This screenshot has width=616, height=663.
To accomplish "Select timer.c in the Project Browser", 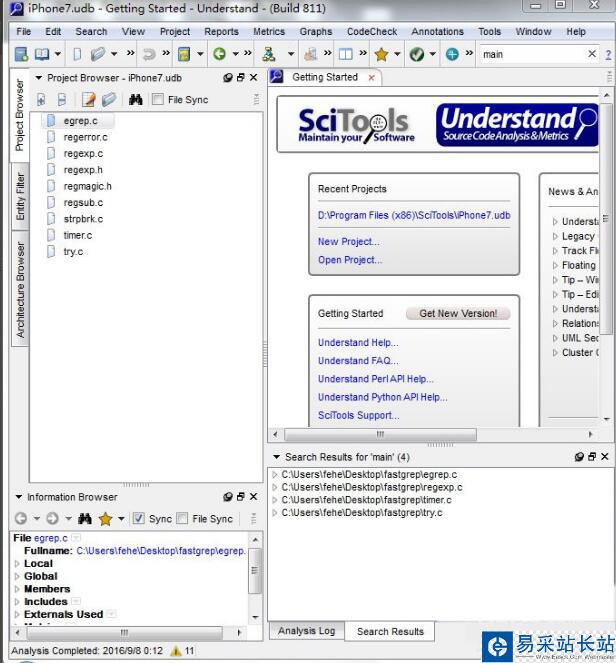I will [78, 235].
